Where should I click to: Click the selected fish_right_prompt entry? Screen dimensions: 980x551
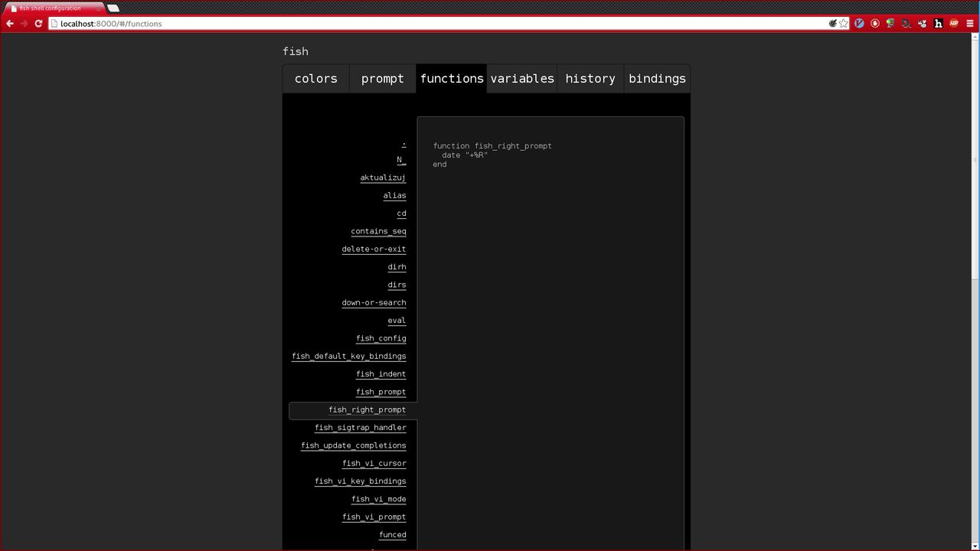coord(353,410)
